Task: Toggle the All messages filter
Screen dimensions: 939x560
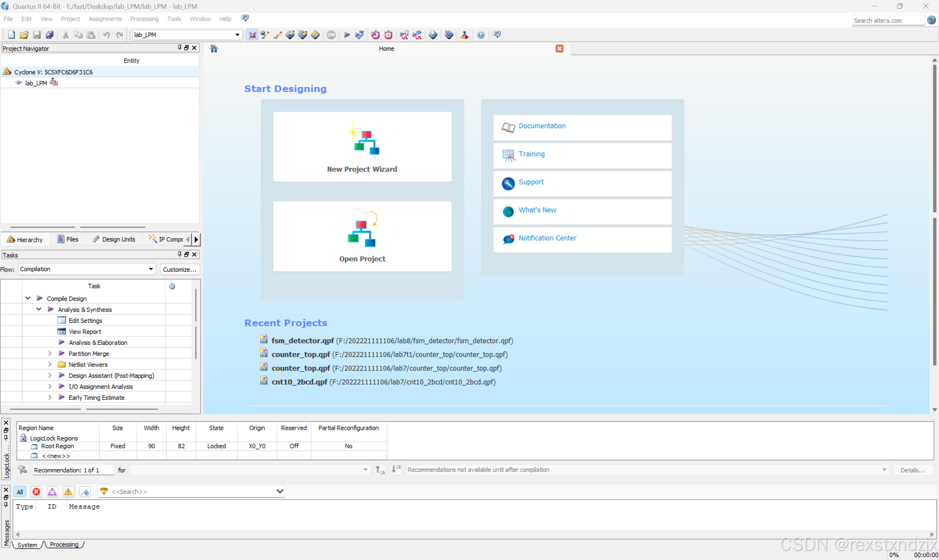Action: [x=20, y=492]
